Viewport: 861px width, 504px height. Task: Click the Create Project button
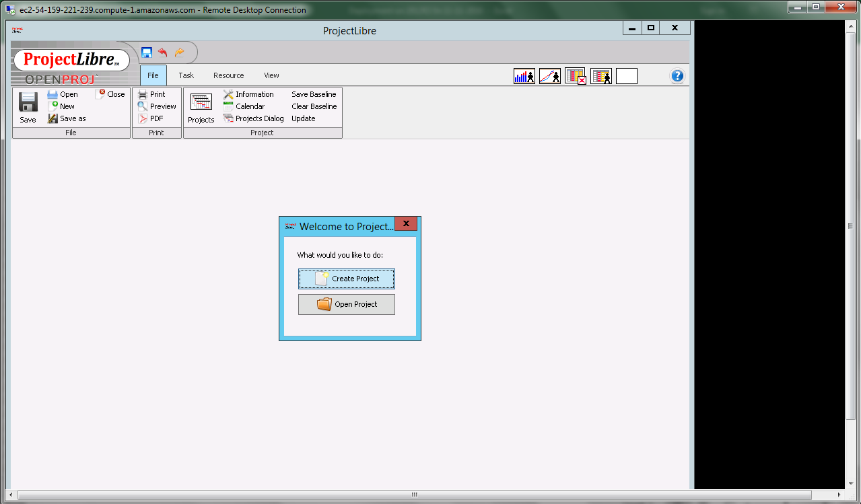pos(347,279)
